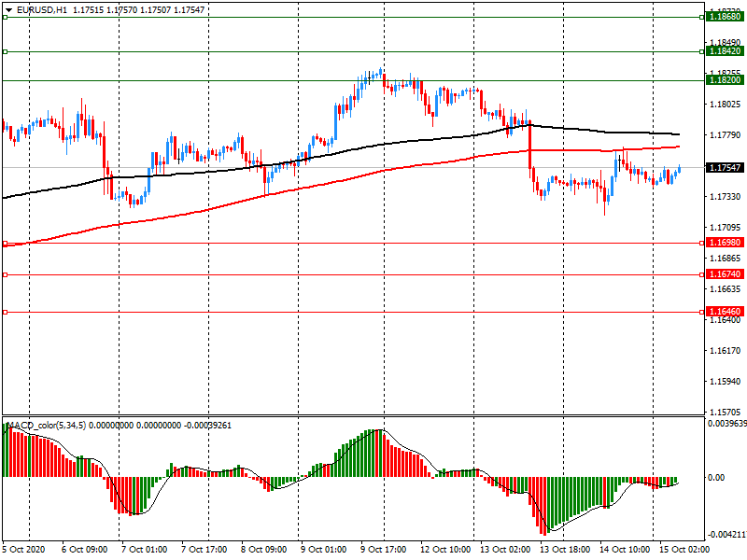
Task: Select the 1.16980 red support level label
Action: [x=725, y=243]
